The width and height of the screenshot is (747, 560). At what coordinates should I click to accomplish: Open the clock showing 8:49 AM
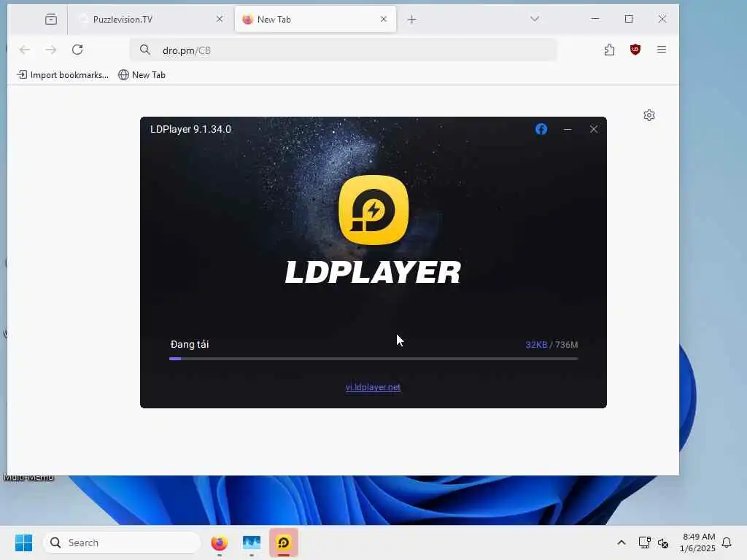coord(697,542)
